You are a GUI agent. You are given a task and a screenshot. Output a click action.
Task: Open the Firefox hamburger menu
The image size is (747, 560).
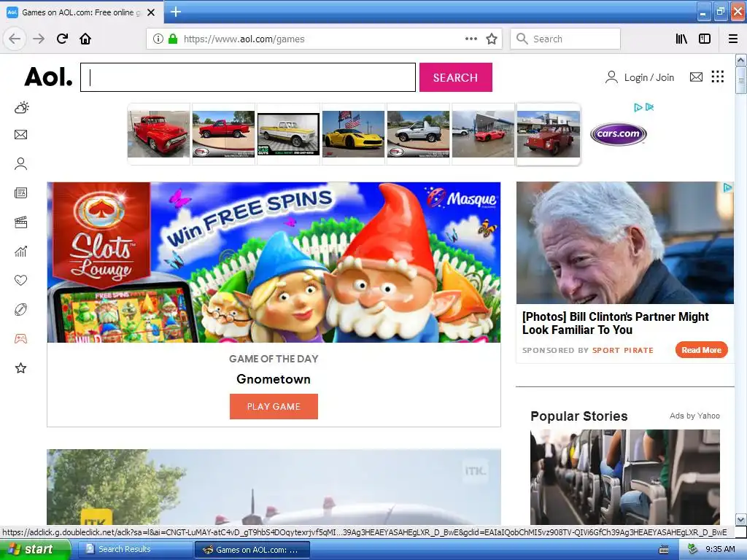733,39
